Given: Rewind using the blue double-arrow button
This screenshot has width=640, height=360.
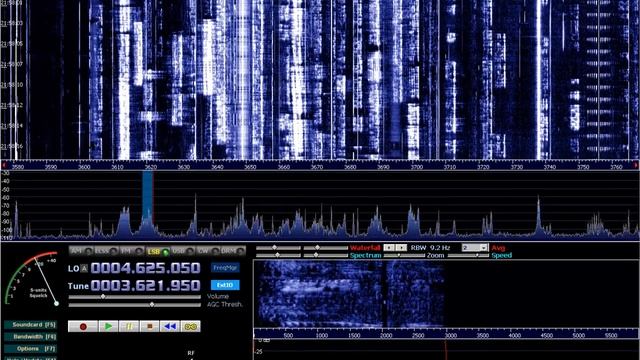Looking at the screenshot, I should coord(170,326).
